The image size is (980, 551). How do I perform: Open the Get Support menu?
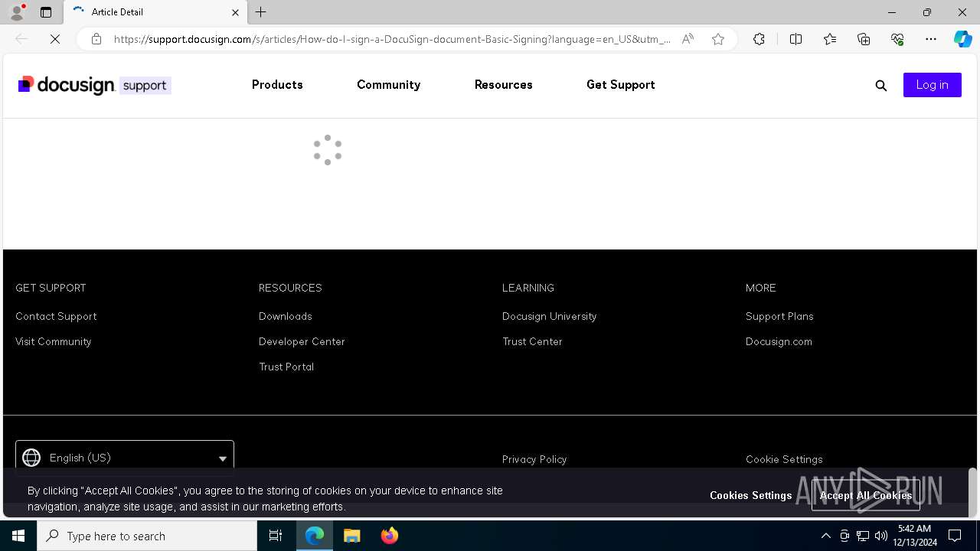[x=620, y=85]
